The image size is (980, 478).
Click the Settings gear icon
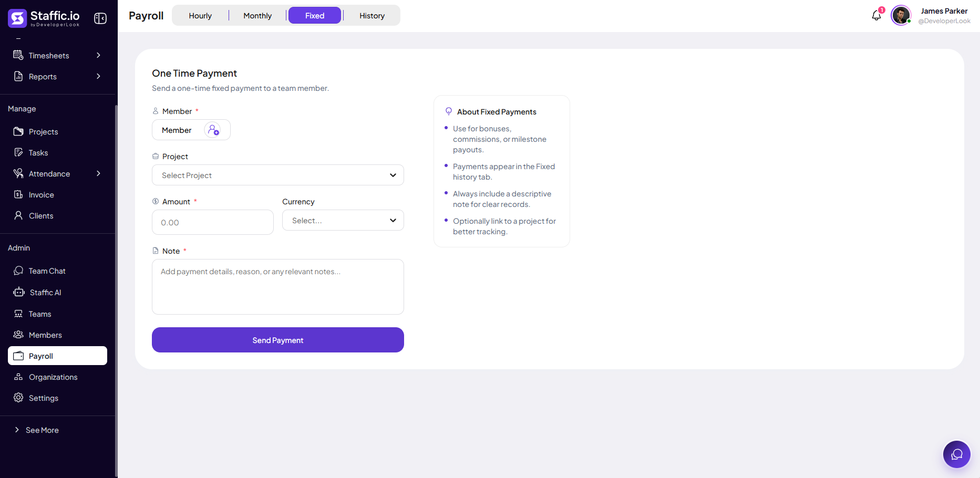pyautogui.click(x=18, y=398)
